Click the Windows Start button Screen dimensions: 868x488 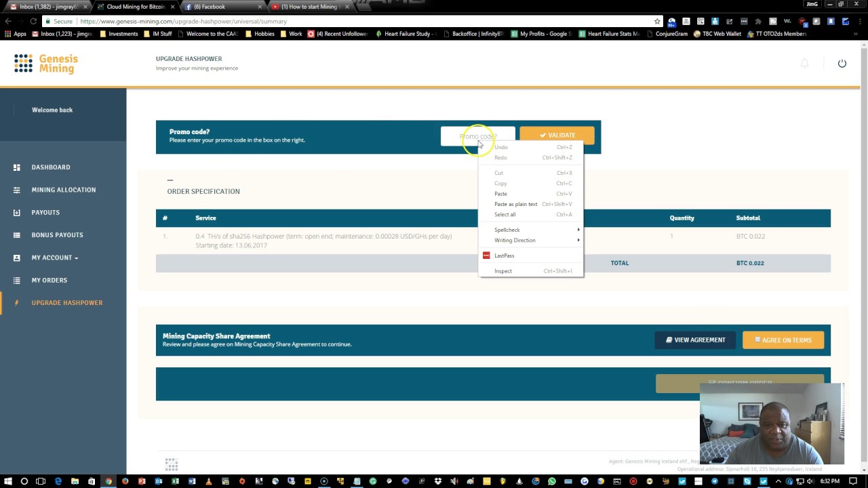[x=8, y=481]
